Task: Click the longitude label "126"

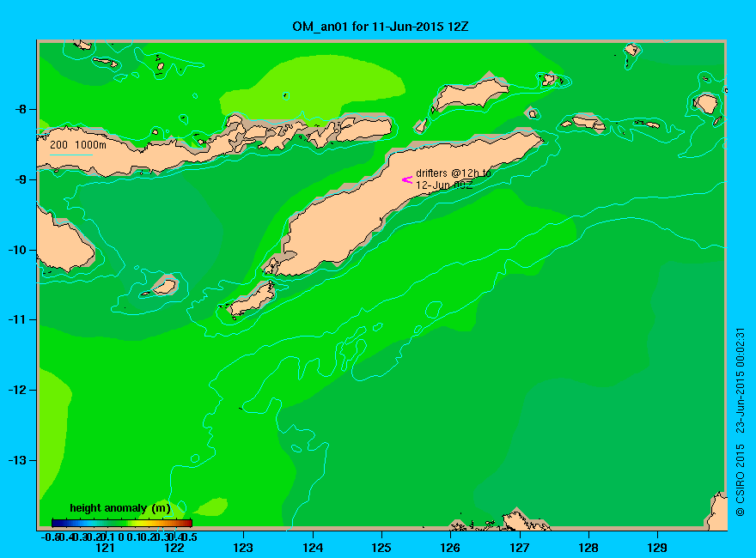Action: coord(451,548)
